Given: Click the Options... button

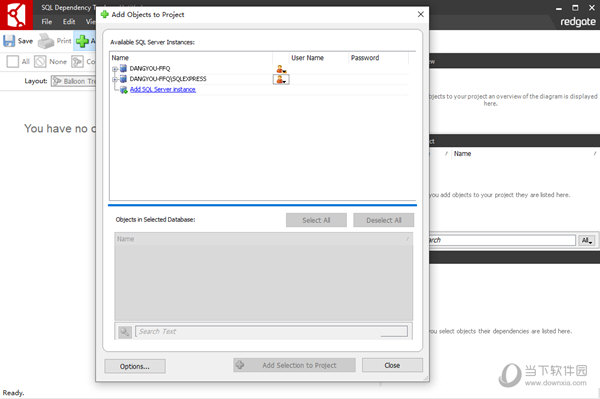Looking at the screenshot, I should [135, 366].
